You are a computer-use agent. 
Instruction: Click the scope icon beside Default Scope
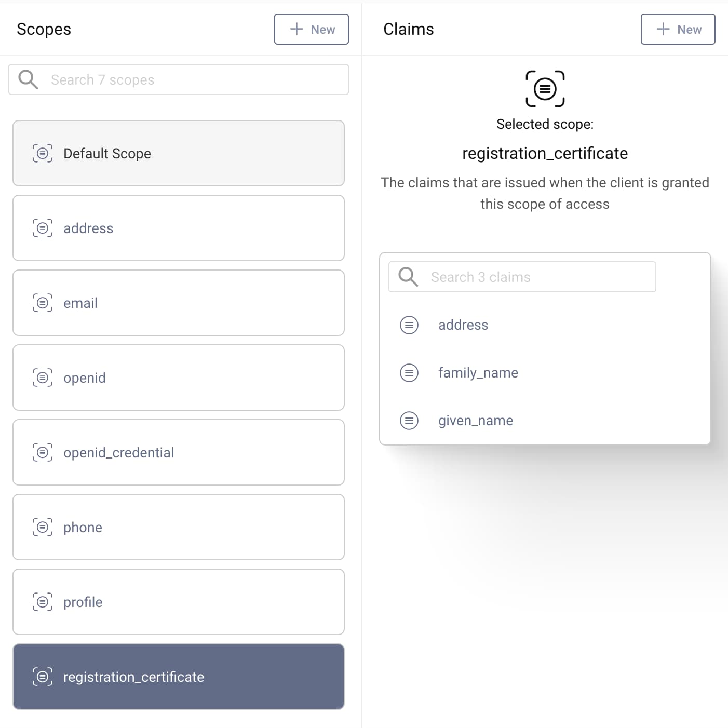(42, 153)
